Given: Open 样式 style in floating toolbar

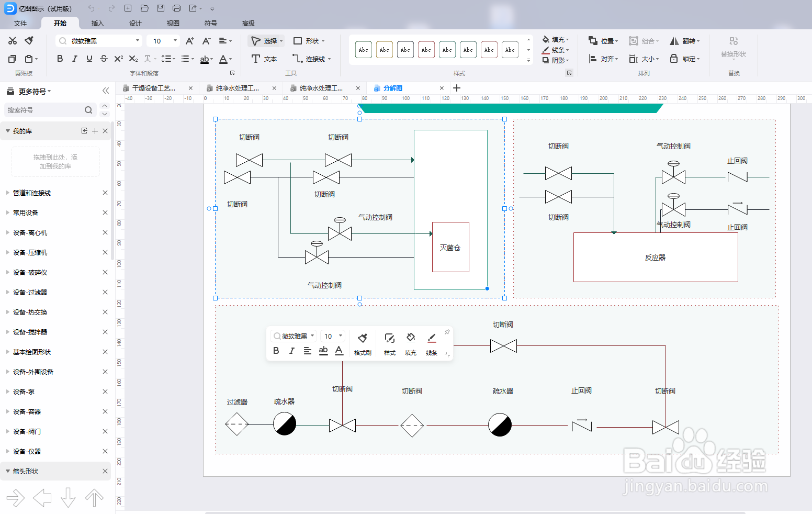Looking at the screenshot, I should (390, 343).
